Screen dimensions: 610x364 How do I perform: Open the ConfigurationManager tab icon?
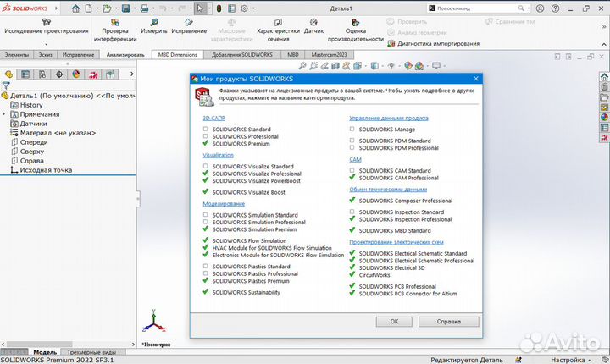pyautogui.click(x=42, y=74)
